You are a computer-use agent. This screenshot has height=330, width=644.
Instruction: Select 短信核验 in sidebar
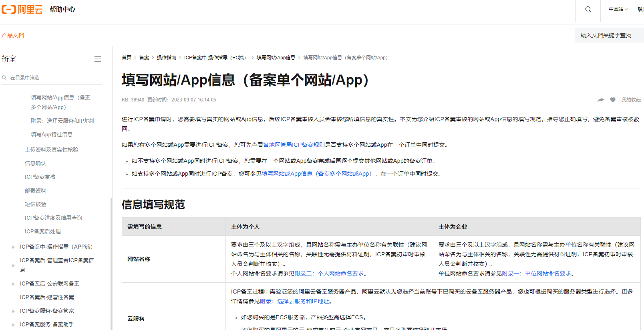click(35, 204)
